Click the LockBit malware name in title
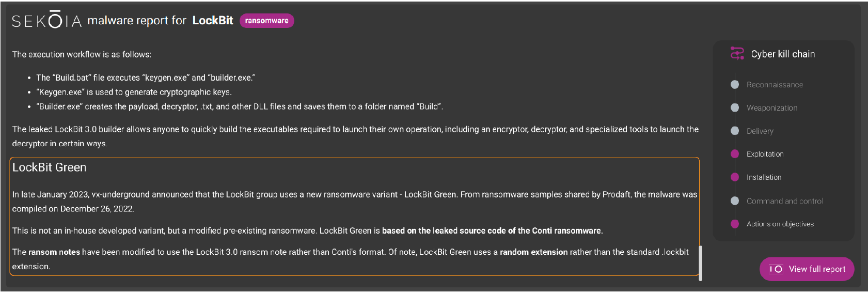 coord(213,21)
